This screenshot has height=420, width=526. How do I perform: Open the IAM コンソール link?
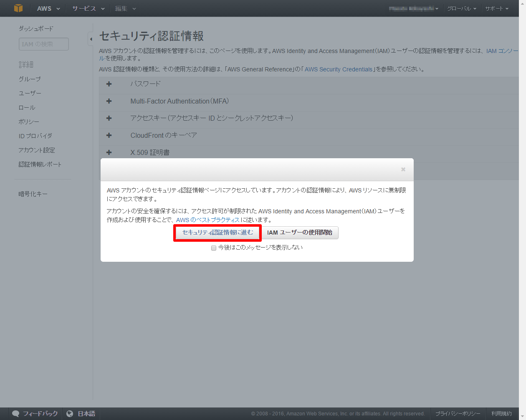click(503, 51)
